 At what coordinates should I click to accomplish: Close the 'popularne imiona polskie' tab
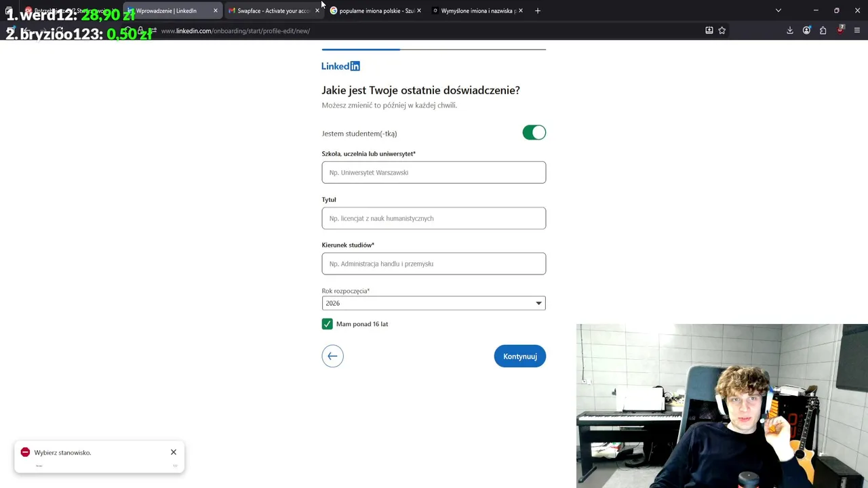tap(418, 11)
